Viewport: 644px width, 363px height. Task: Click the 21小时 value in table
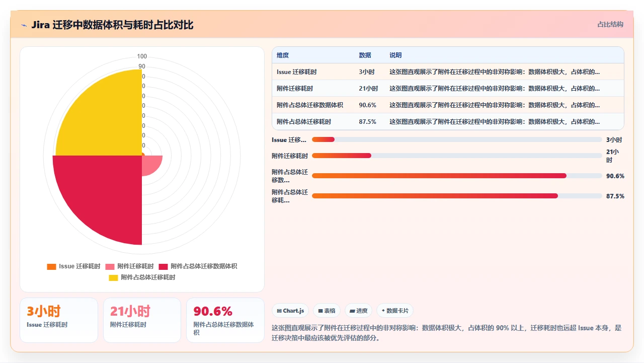368,89
